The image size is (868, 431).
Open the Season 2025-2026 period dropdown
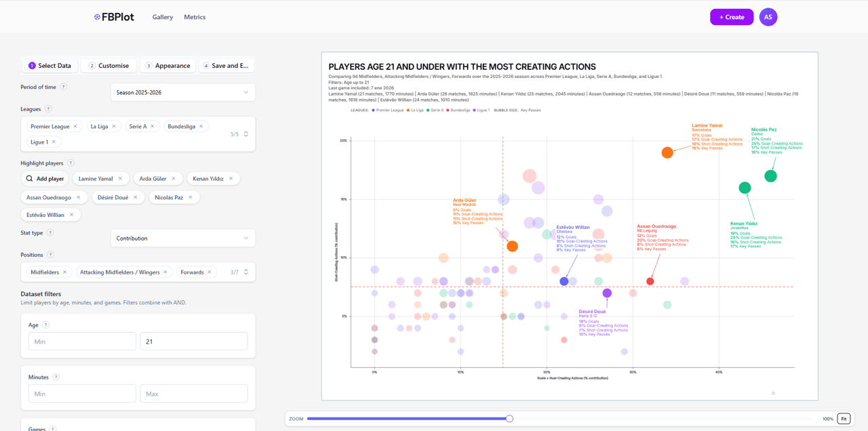pyautogui.click(x=182, y=92)
